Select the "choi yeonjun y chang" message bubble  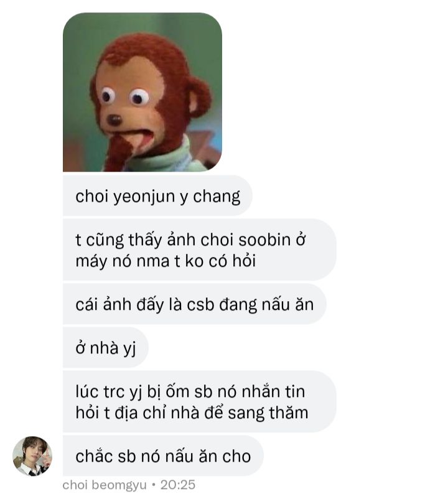pyautogui.click(x=157, y=195)
